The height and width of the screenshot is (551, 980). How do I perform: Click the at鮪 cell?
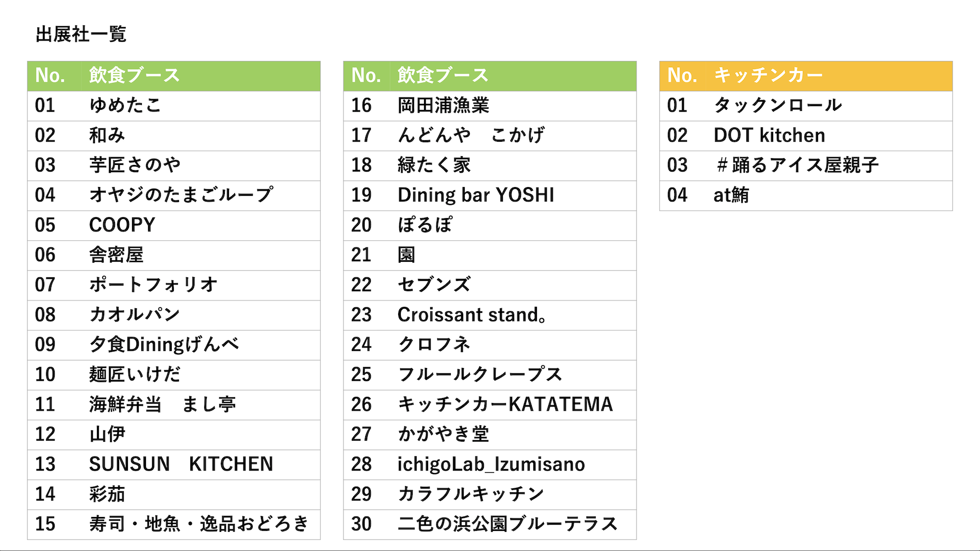829,195
